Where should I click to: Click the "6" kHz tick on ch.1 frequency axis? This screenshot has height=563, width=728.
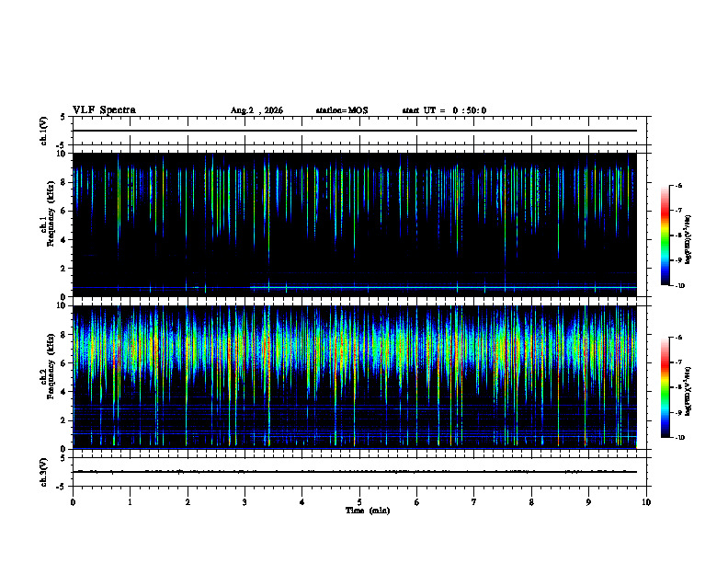pyautogui.click(x=64, y=211)
